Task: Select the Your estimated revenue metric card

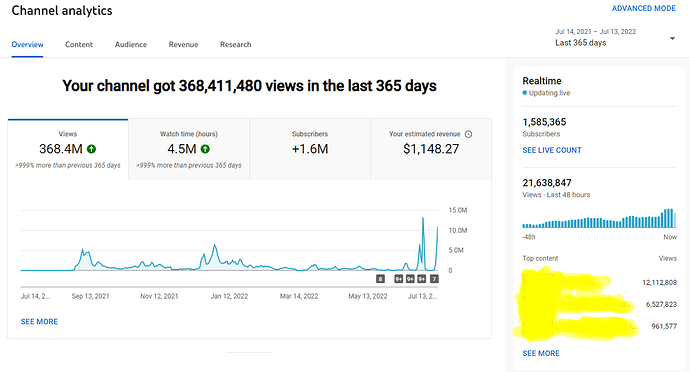Action: pos(431,149)
